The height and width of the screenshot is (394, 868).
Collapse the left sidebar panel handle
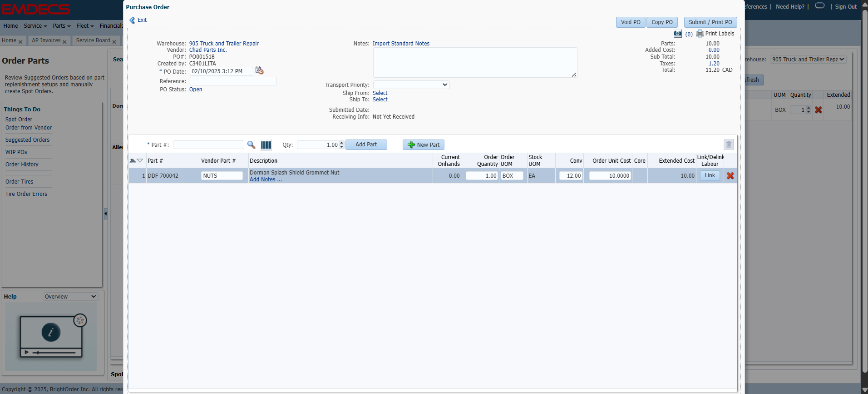point(106,214)
